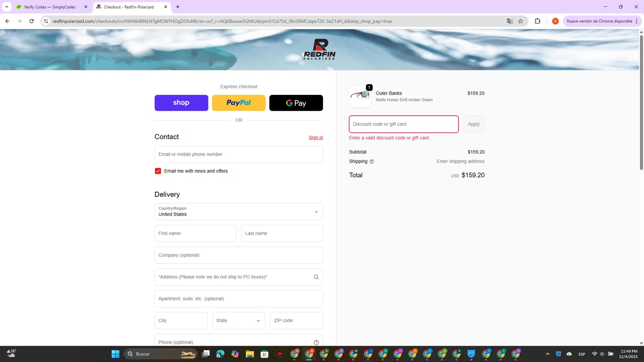Click the City field
Viewport: 644px width, 362px height.
pos(181,320)
